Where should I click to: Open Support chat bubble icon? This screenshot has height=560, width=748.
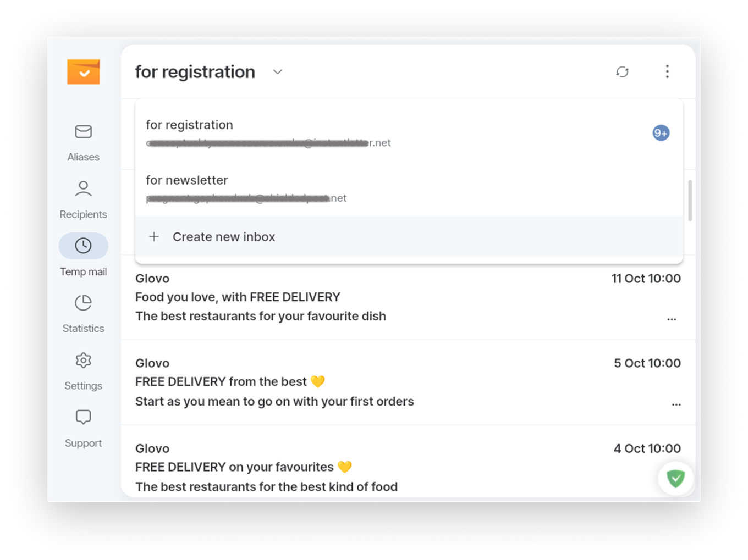84,418
